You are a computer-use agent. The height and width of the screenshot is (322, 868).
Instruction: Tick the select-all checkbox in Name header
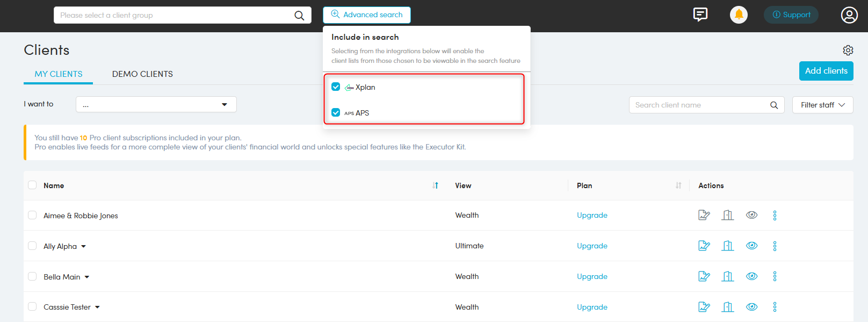[32, 185]
